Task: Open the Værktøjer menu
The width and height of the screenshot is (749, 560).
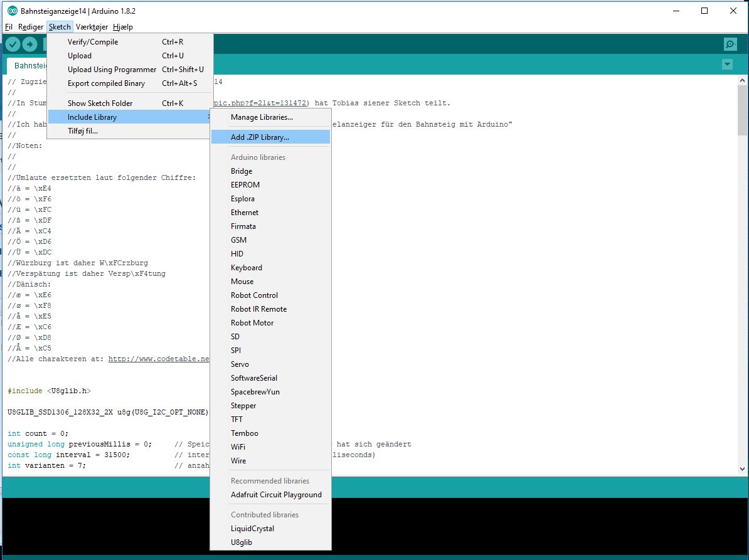Action: tap(92, 27)
